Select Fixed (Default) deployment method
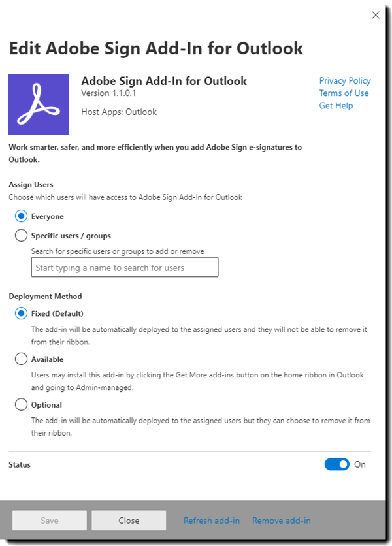392x546 pixels. [x=21, y=313]
